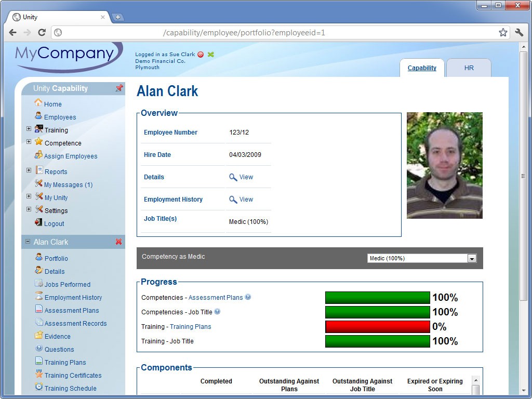The height and width of the screenshot is (399, 532).
Task: Click scroll-up arrow in Components table
Action: click(476, 380)
